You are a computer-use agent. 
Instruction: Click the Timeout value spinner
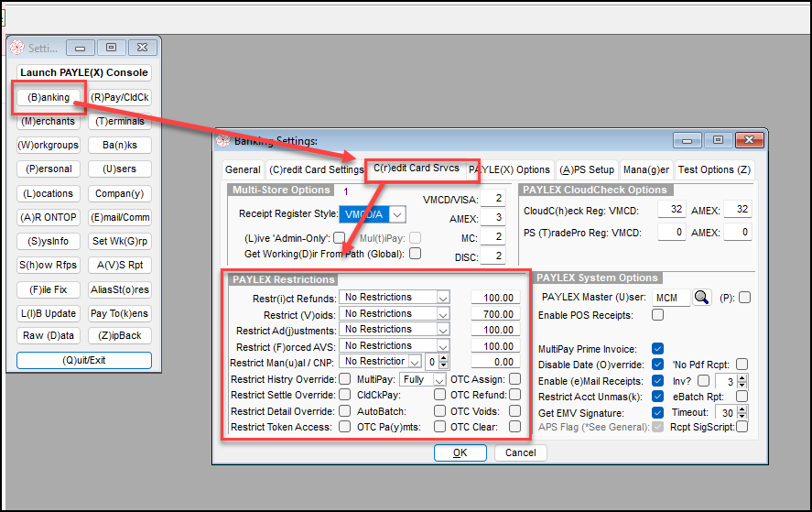click(x=742, y=413)
